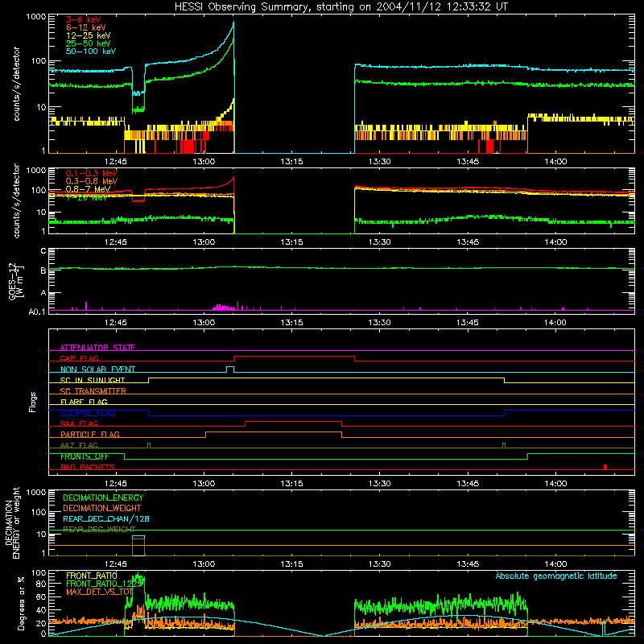Select the 13:45 tick under the MeV panel
The height and width of the screenshot is (644, 644).
pyautogui.click(x=468, y=242)
